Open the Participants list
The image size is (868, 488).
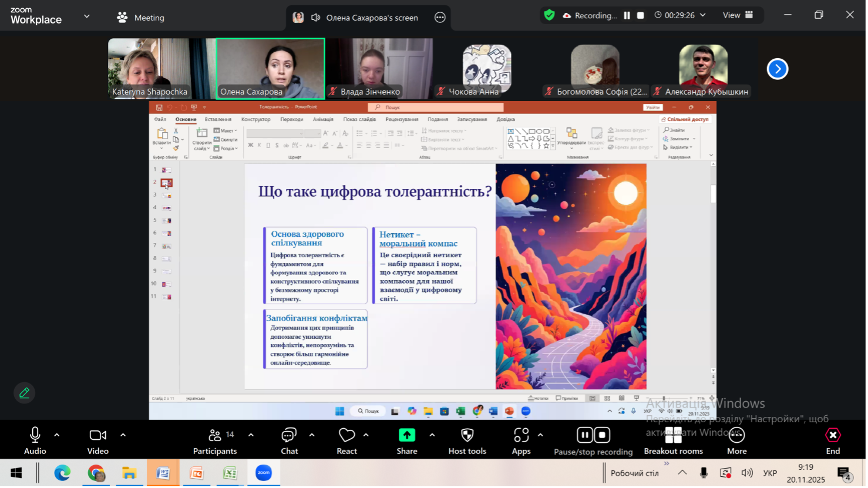(x=215, y=440)
